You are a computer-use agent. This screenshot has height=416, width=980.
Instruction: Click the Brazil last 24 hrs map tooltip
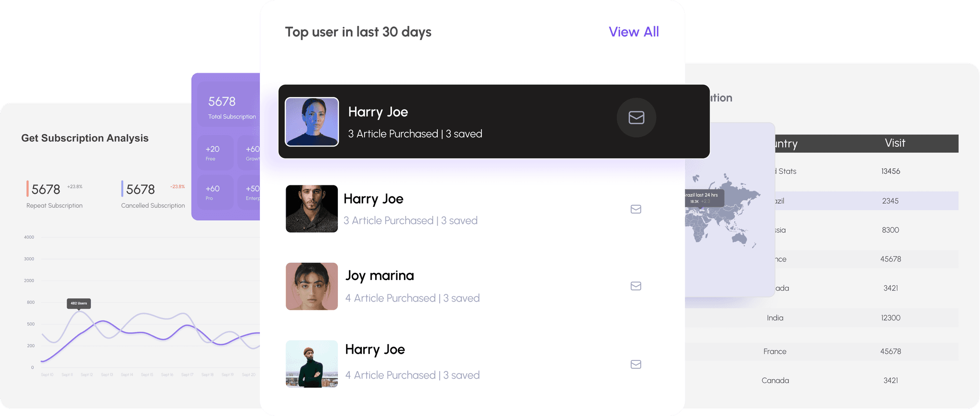coord(702,198)
